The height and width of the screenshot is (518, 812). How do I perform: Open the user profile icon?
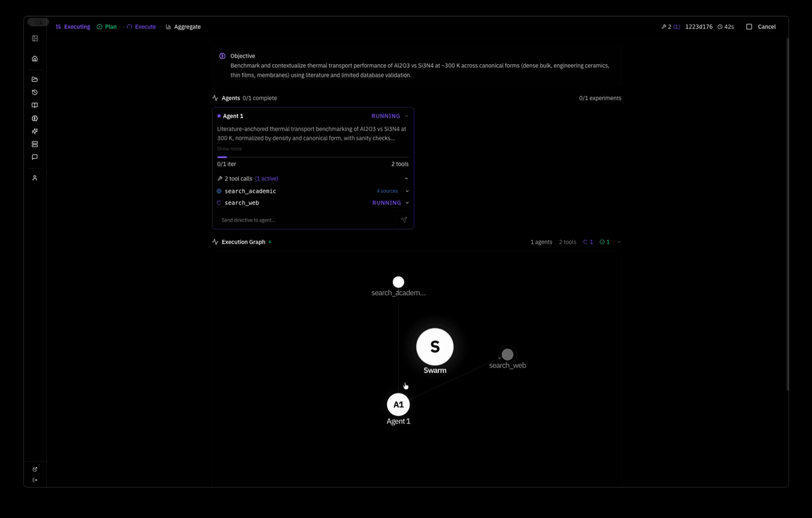(x=35, y=178)
